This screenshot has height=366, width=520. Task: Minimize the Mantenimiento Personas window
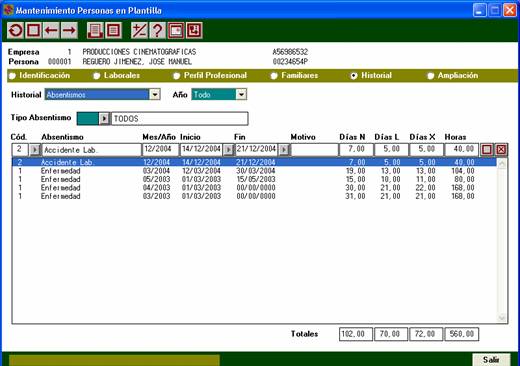click(x=479, y=10)
